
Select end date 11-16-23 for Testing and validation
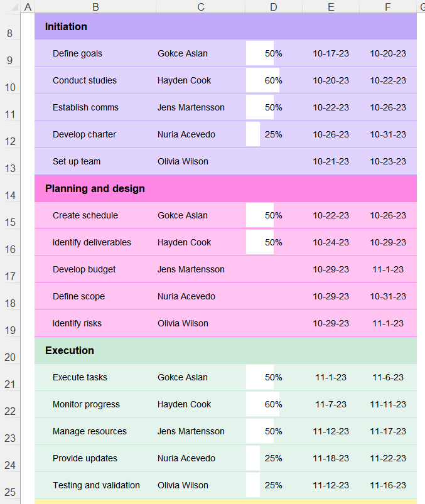(388, 485)
